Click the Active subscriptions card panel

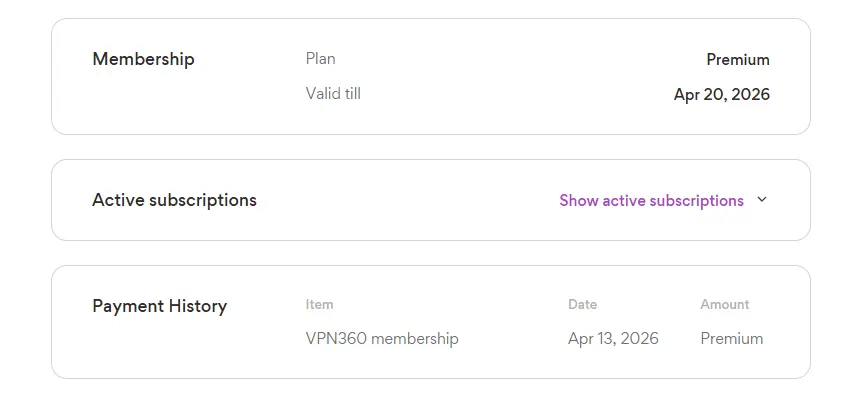tap(430, 200)
